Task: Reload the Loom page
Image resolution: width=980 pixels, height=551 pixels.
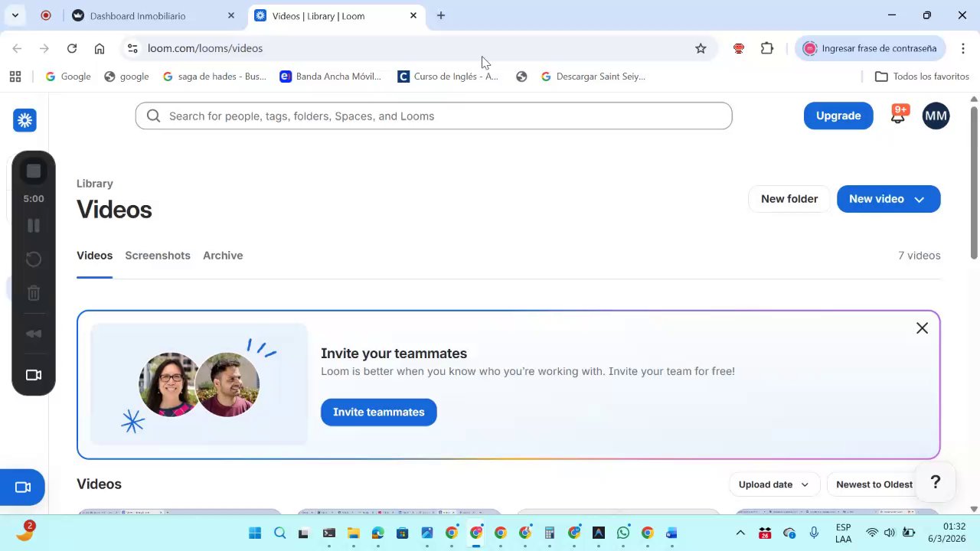Action: coord(72,48)
